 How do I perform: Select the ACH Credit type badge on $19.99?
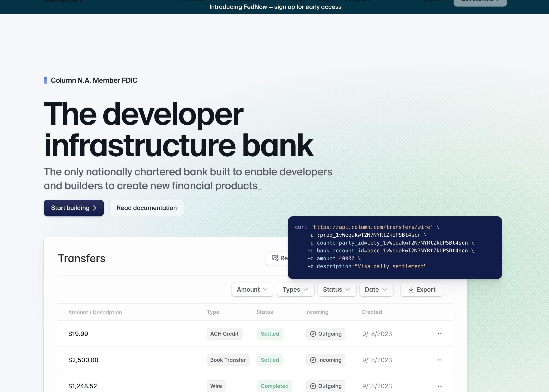pos(224,334)
